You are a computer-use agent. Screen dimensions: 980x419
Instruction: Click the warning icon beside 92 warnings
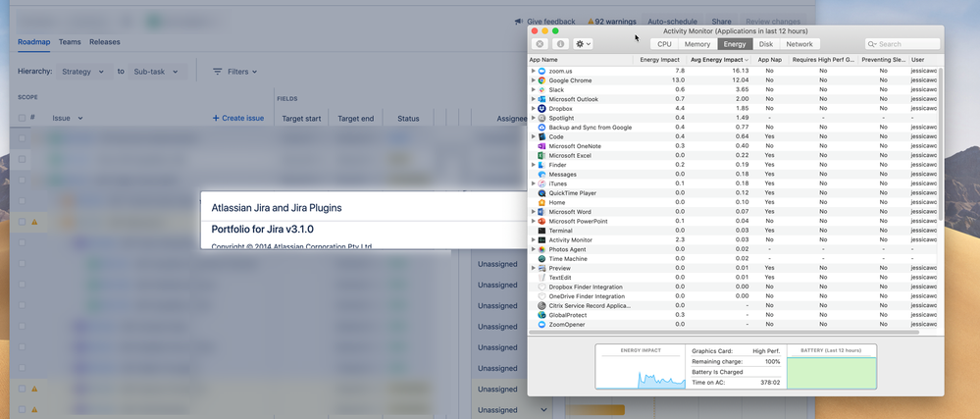click(x=591, y=22)
